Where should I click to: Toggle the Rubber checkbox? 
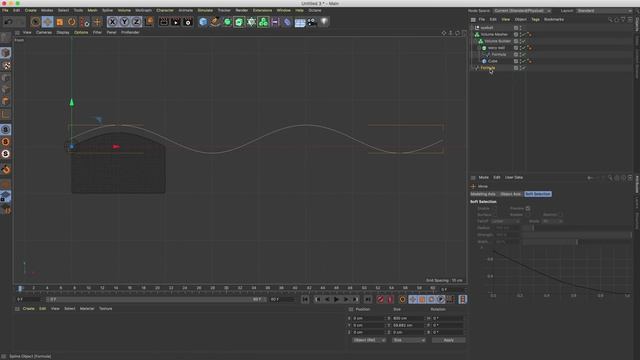tap(527, 215)
